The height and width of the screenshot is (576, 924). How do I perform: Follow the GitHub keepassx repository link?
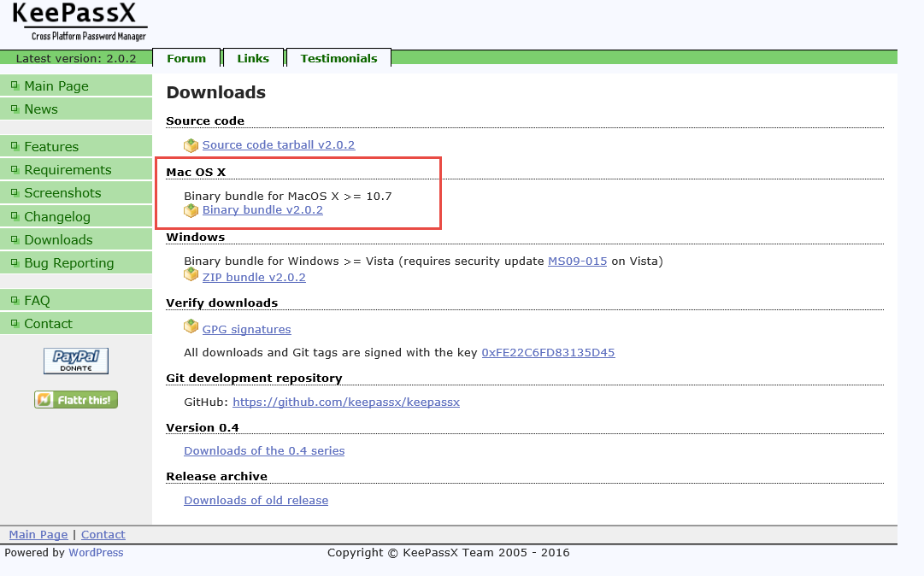(346, 402)
